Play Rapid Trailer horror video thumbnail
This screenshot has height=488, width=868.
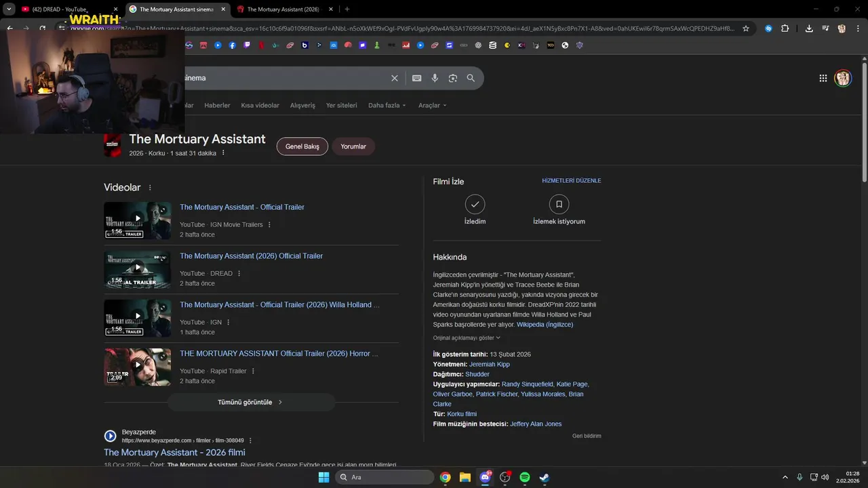tap(137, 367)
